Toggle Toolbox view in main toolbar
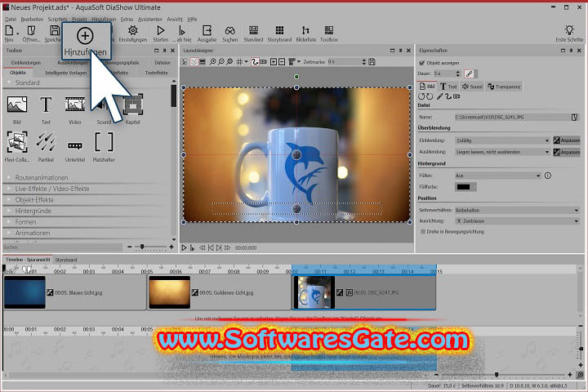 (x=329, y=33)
